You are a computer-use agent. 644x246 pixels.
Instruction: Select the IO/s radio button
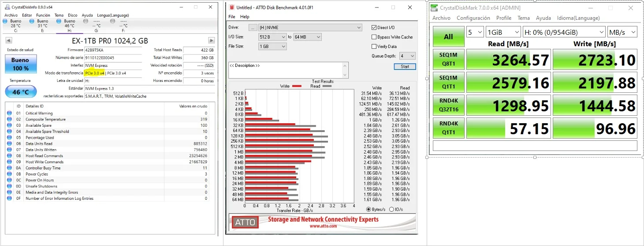pos(391,209)
